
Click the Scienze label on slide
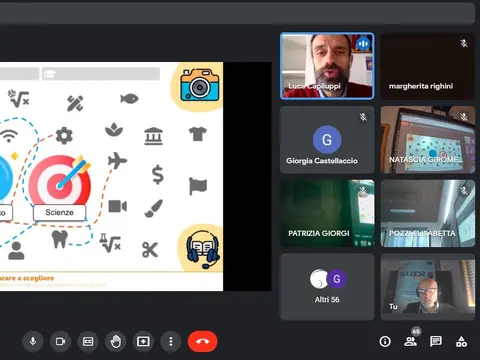(x=59, y=212)
